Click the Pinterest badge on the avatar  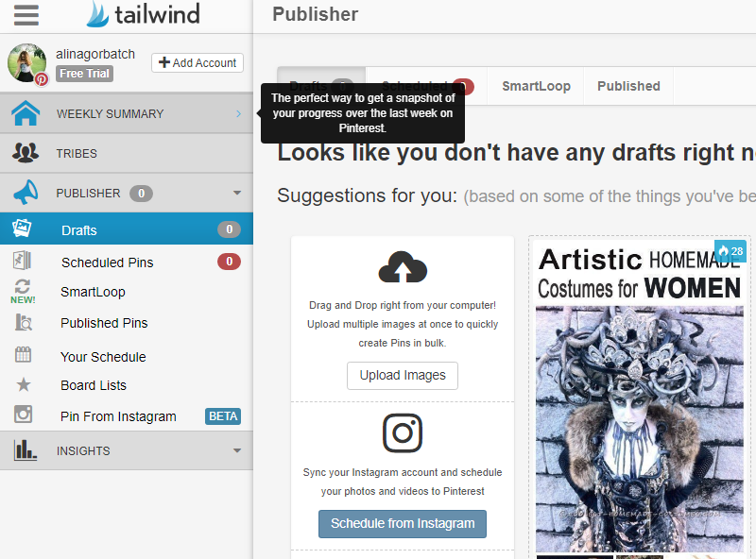pos(42,79)
